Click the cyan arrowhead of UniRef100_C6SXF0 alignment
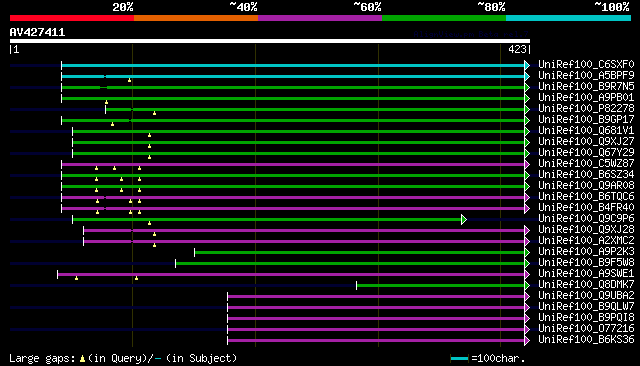 point(527,65)
